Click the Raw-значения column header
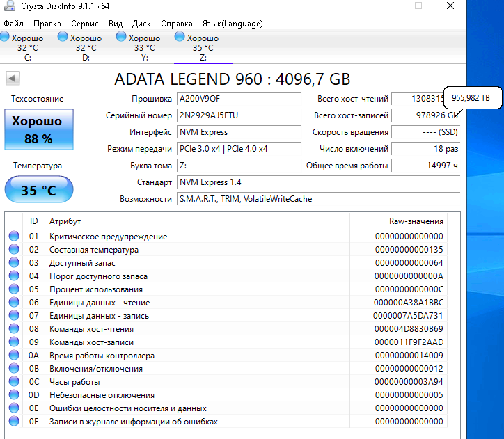504x439 pixels. [x=399, y=221]
